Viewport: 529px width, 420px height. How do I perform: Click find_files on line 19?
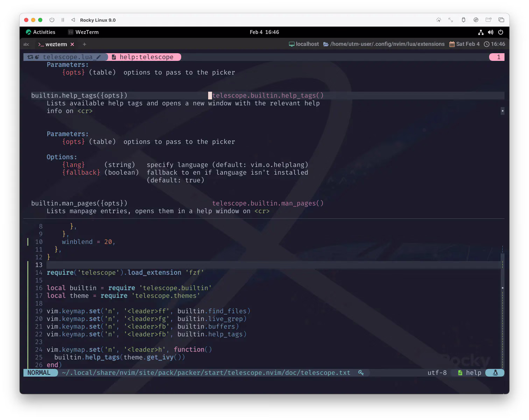coord(227,311)
